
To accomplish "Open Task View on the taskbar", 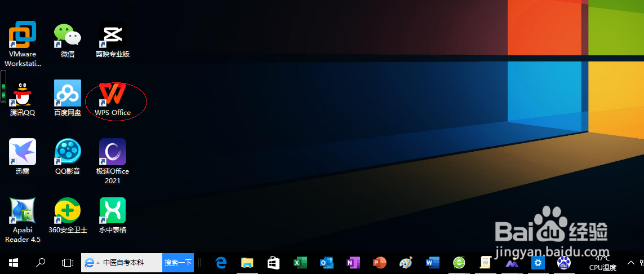I will coord(68,263).
